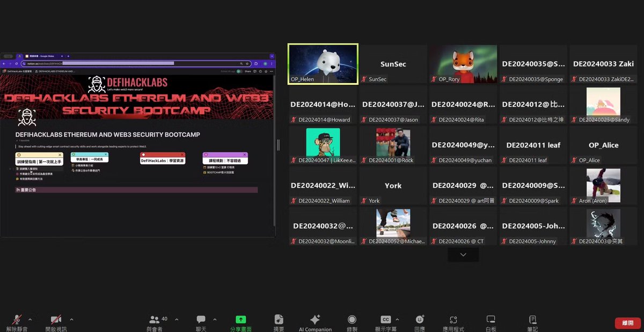Open the DeFiHackLabs | 學習資源 card
This screenshot has width=644, height=332.
pos(162,159)
